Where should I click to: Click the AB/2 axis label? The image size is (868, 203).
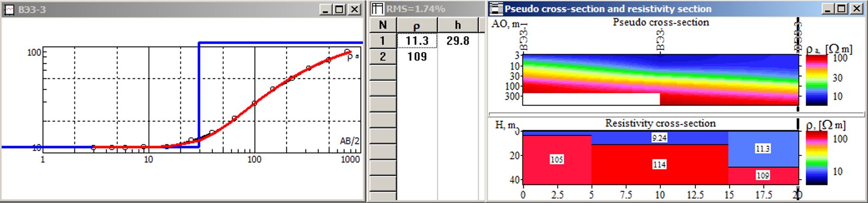pos(350,141)
